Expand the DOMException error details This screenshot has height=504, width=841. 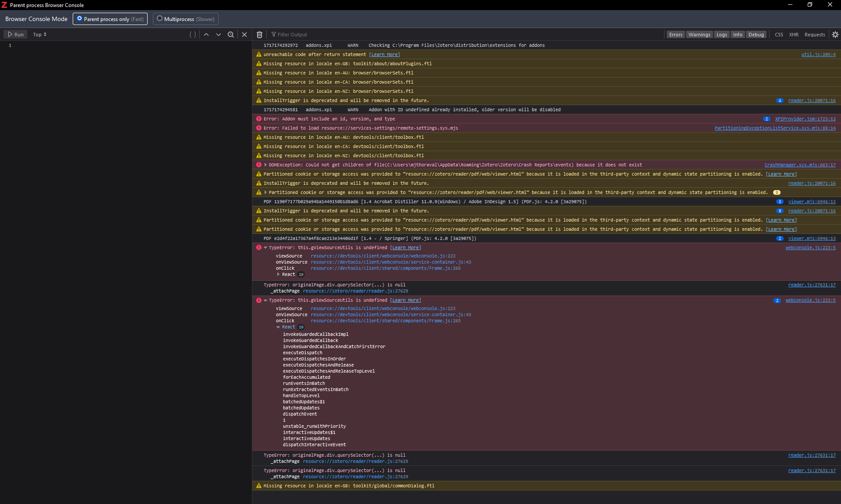(265, 165)
